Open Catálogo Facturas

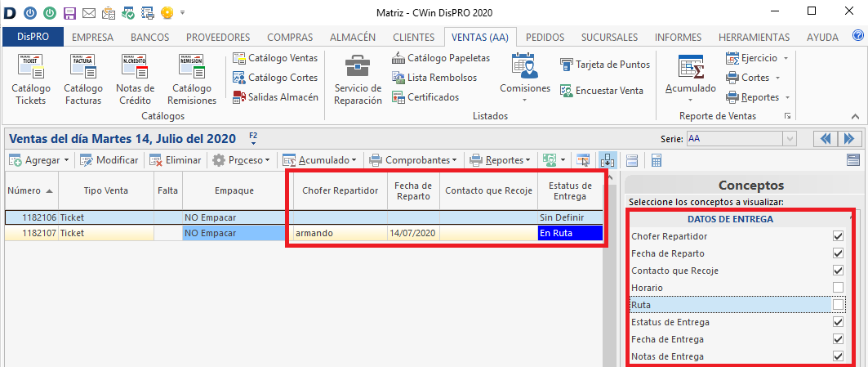click(83, 79)
